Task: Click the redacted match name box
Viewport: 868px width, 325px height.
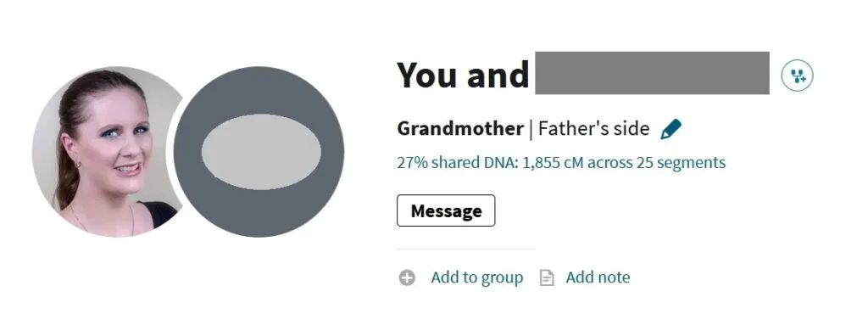Action: 652,73
